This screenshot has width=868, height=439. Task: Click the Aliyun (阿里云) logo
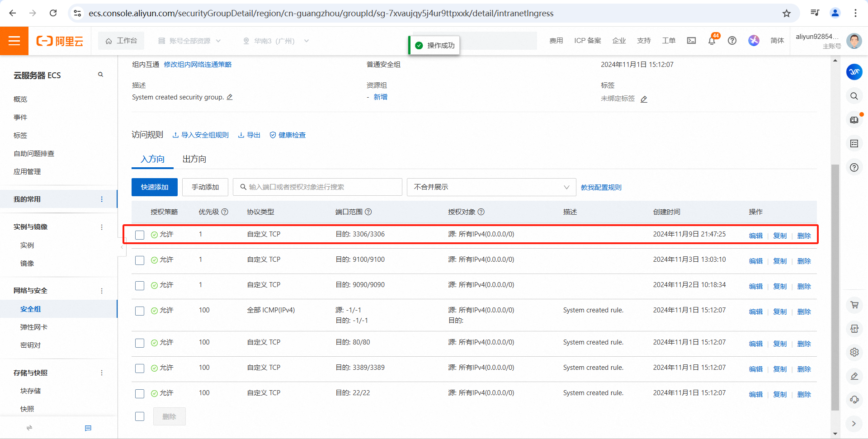(x=60, y=41)
